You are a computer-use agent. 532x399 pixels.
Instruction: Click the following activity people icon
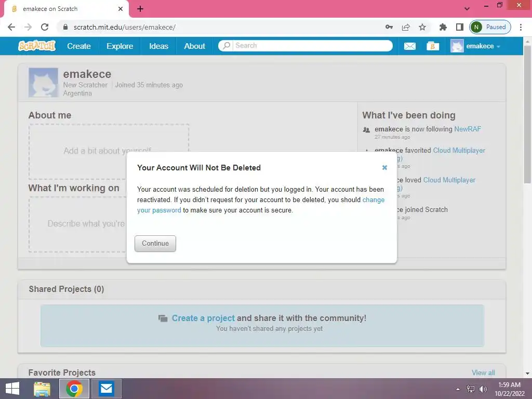pyautogui.click(x=366, y=129)
